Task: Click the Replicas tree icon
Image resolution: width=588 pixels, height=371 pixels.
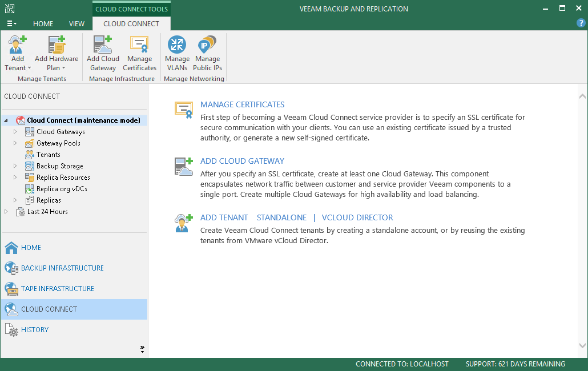Action: pos(30,200)
